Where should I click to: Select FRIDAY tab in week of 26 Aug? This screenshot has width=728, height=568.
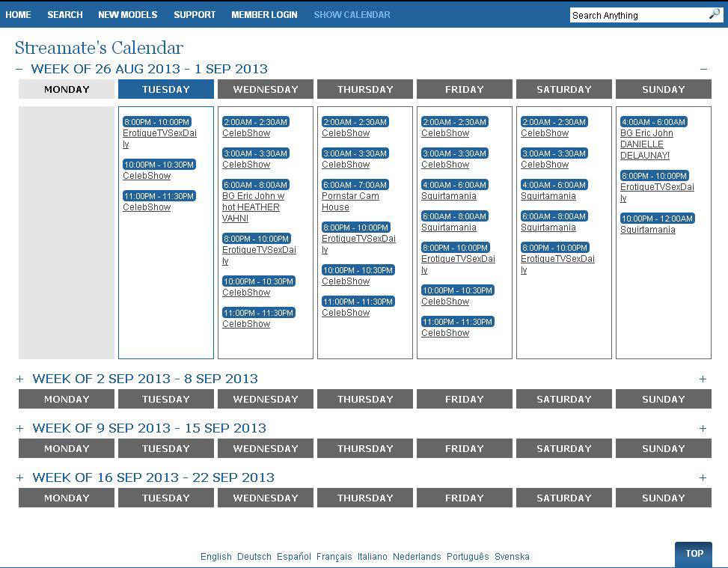465,89
